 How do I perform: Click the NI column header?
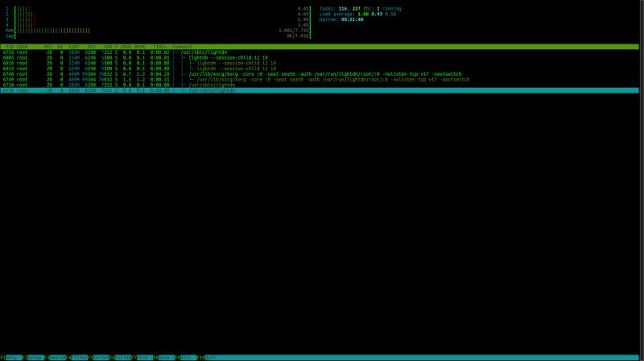click(x=60, y=47)
